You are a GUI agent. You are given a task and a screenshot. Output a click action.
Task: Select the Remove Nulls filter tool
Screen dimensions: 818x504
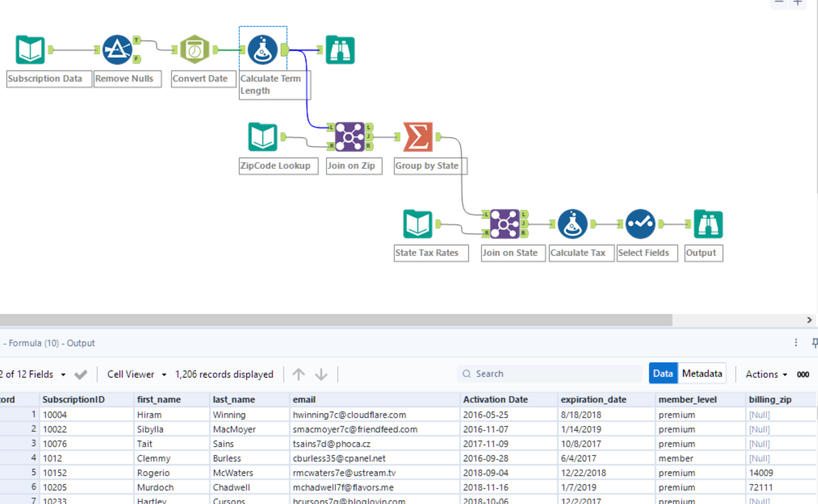(x=118, y=49)
